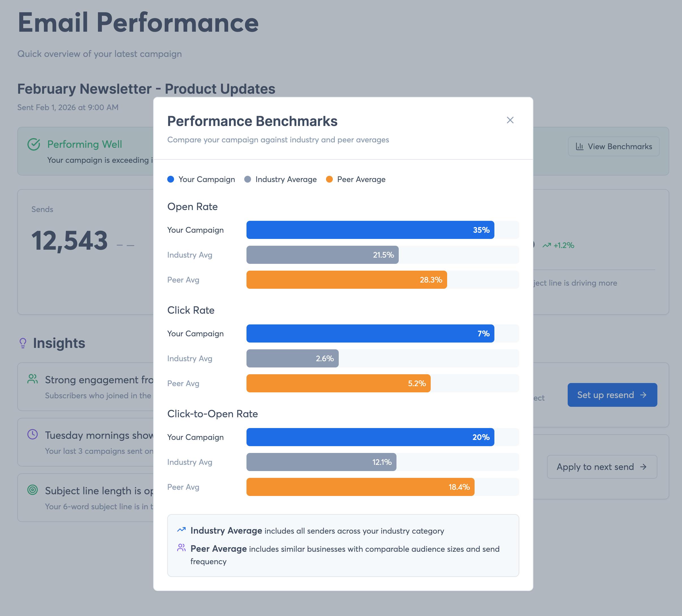Click the clock icon beside Tuesday mornings
This screenshot has width=682, height=616.
[x=33, y=434]
